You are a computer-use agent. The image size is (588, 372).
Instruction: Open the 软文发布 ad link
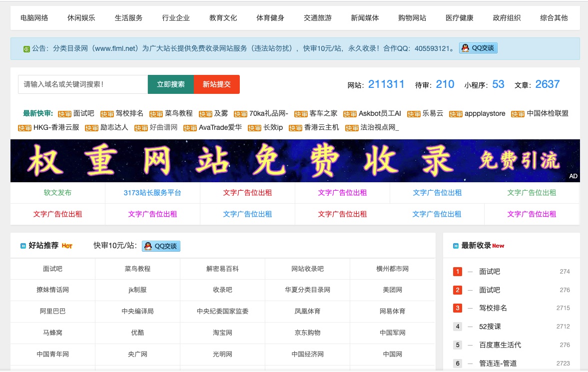coord(57,193)
